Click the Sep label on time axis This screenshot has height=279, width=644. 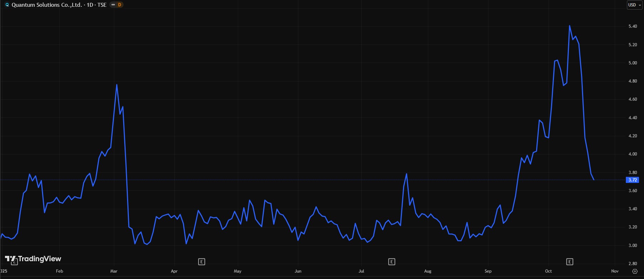click(488, 271)
